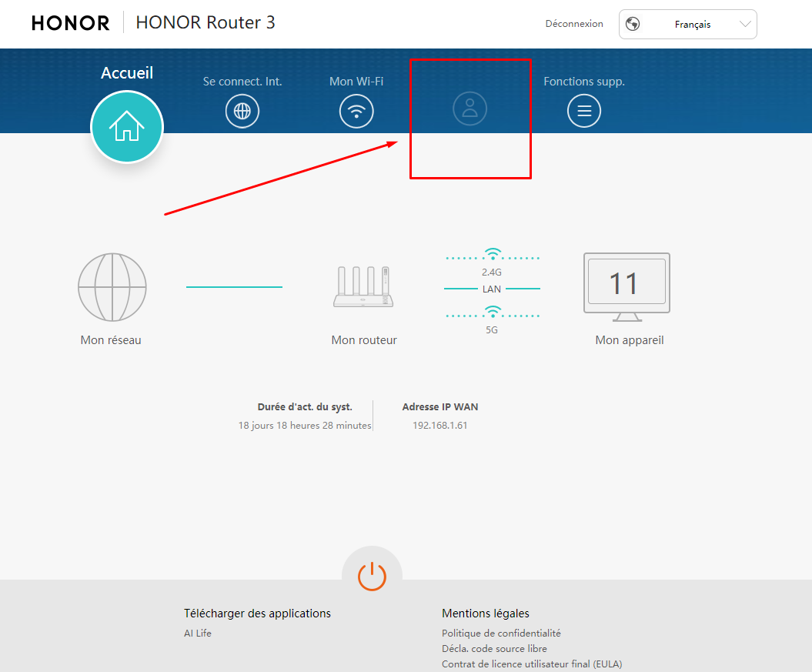This screenshot has width=812, height=672.
Task: Open the AI Life download link
Action: pos(198,634)
